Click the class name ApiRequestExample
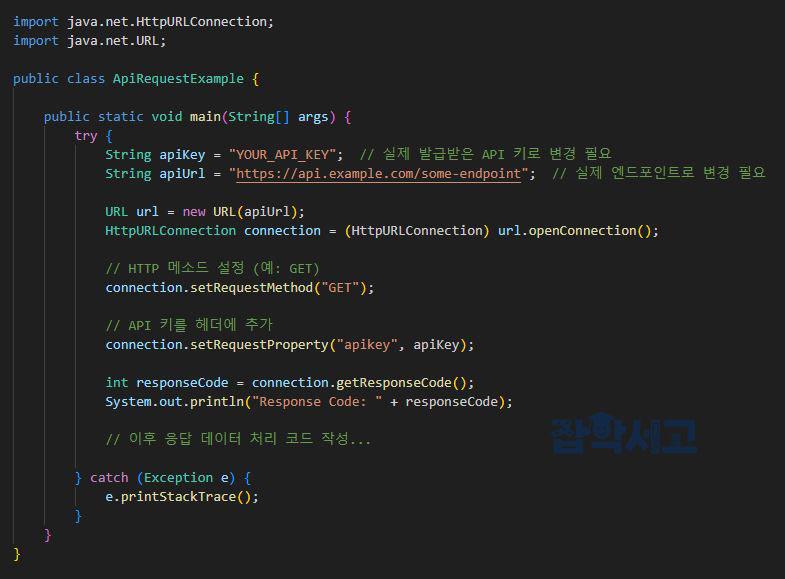The height and width of the screenshot is (579, 785). (x=178, y=79)
